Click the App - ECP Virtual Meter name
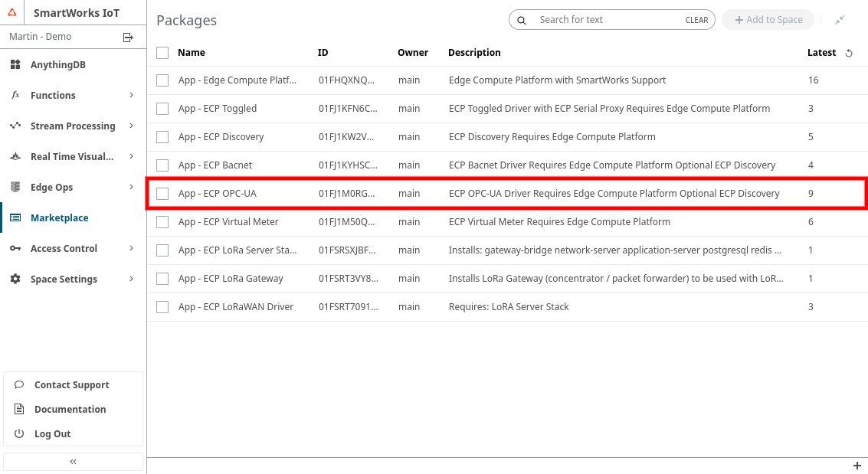 [228, 222]
